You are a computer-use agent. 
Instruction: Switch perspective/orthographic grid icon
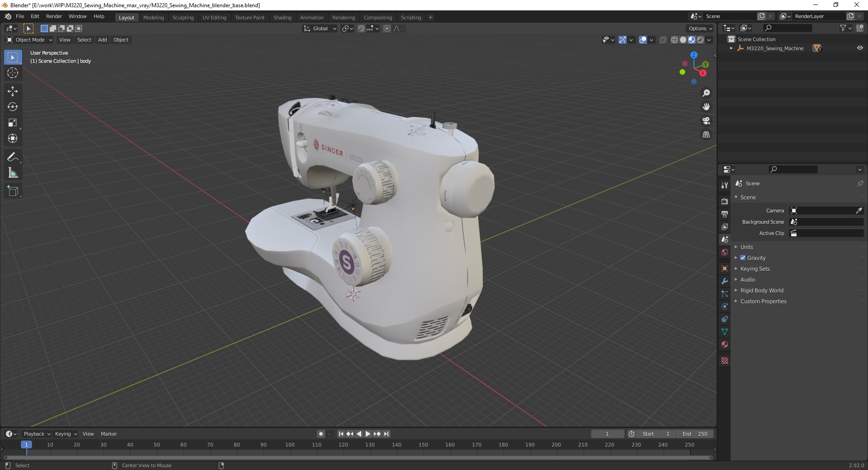click(706, 135)
